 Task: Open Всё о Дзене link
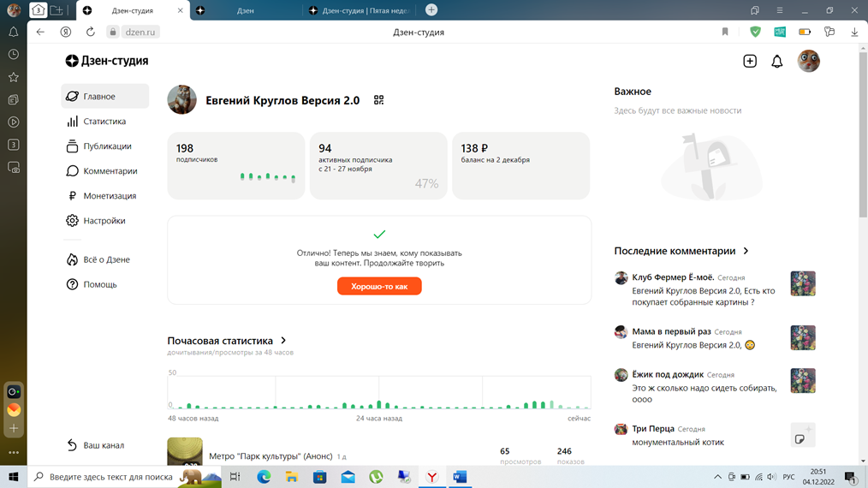click(98, 259)
